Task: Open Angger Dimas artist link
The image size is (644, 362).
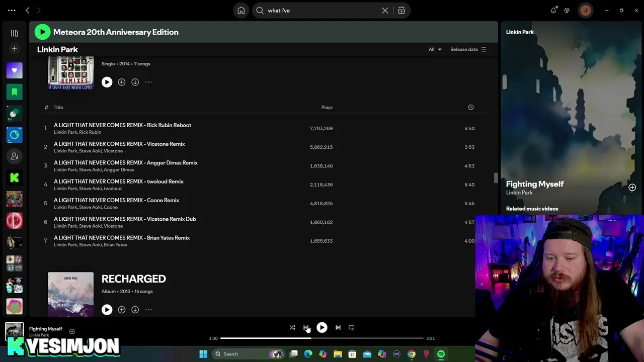Action: click(119, 170)
